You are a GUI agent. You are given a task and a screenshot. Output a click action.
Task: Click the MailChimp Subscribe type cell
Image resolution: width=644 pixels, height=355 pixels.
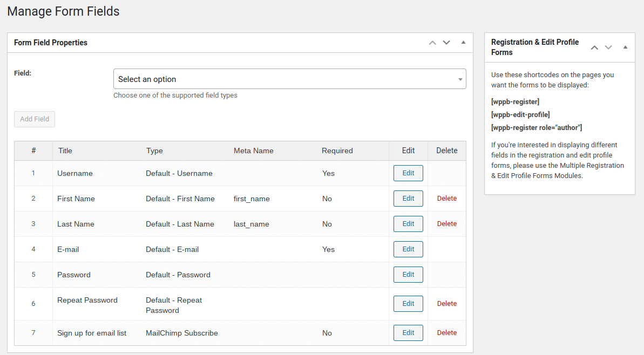click(181, 333)
